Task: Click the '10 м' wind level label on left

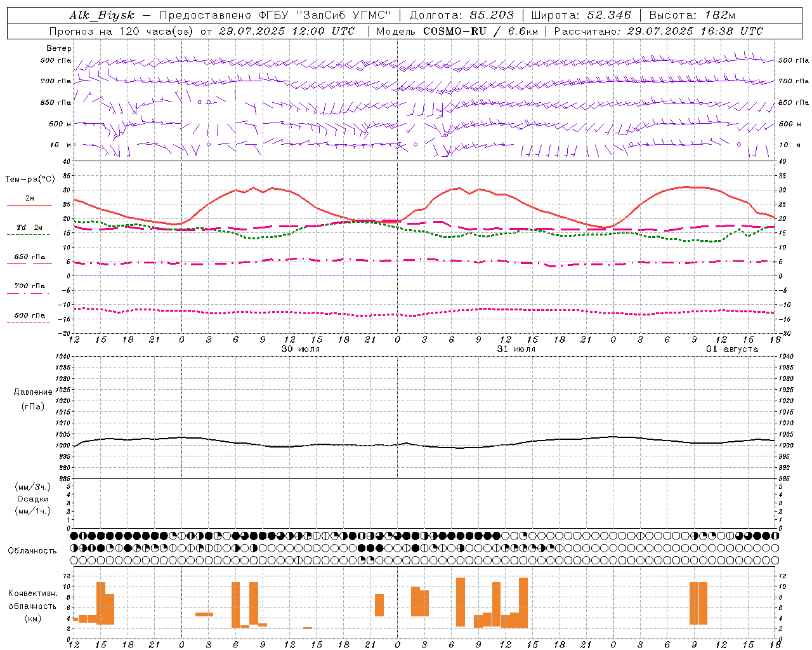Action: tap(61, 145)
